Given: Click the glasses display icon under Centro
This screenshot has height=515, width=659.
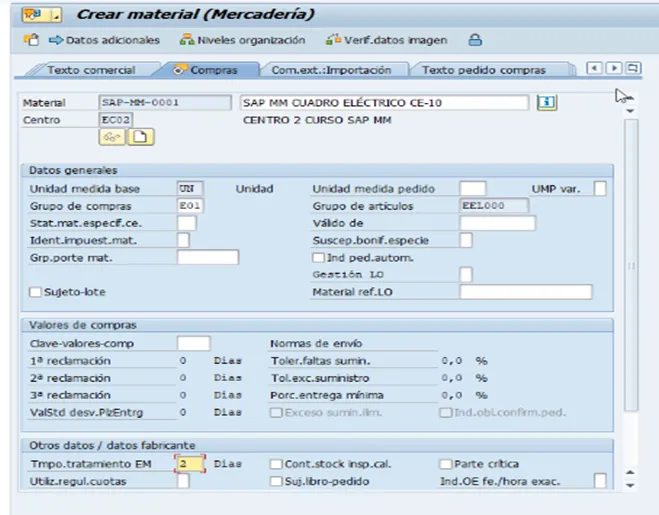Looking at the screenshot, I should click(112, 137).
